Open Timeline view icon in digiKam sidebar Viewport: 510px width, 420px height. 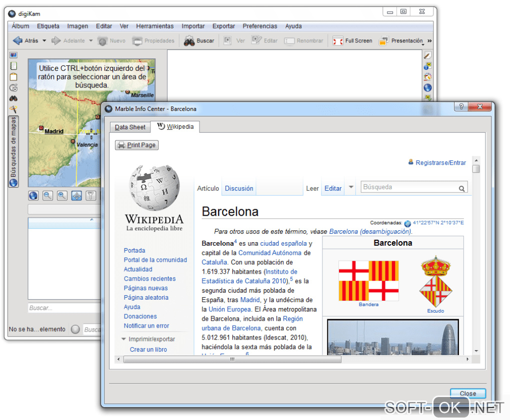click(13, 88)
